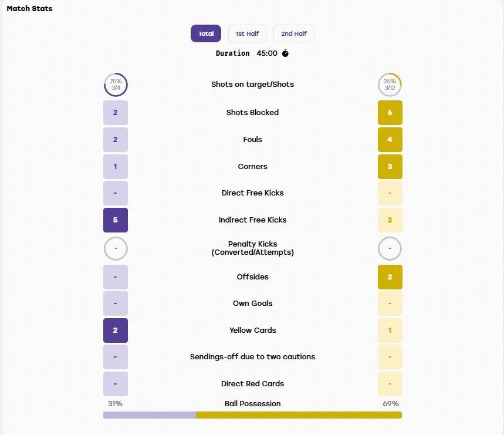Click the 25% shots on target circle
Viewport: 504px width, 435px height.
coord(390,85)
